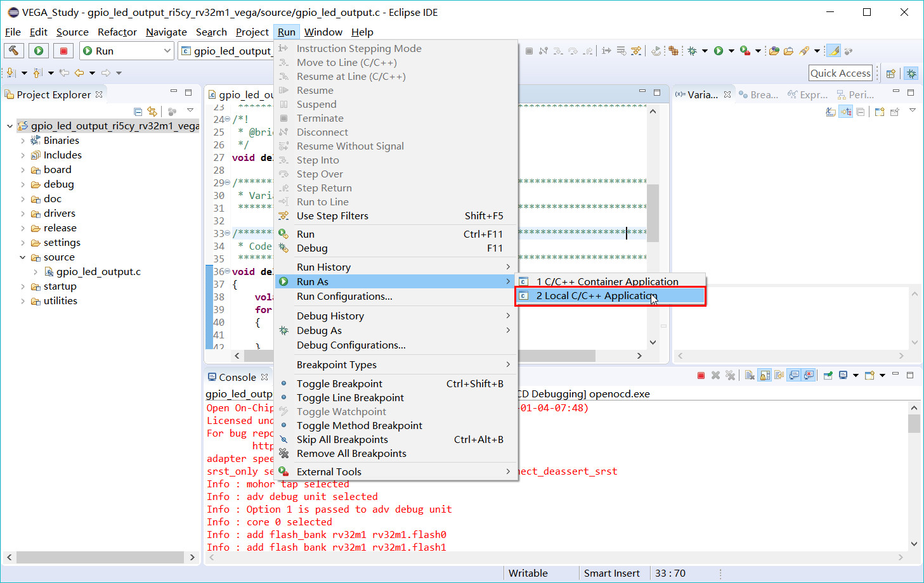Click the External Tools run icon in the toolbar
The image size is (924, 583).
[745, 51]
